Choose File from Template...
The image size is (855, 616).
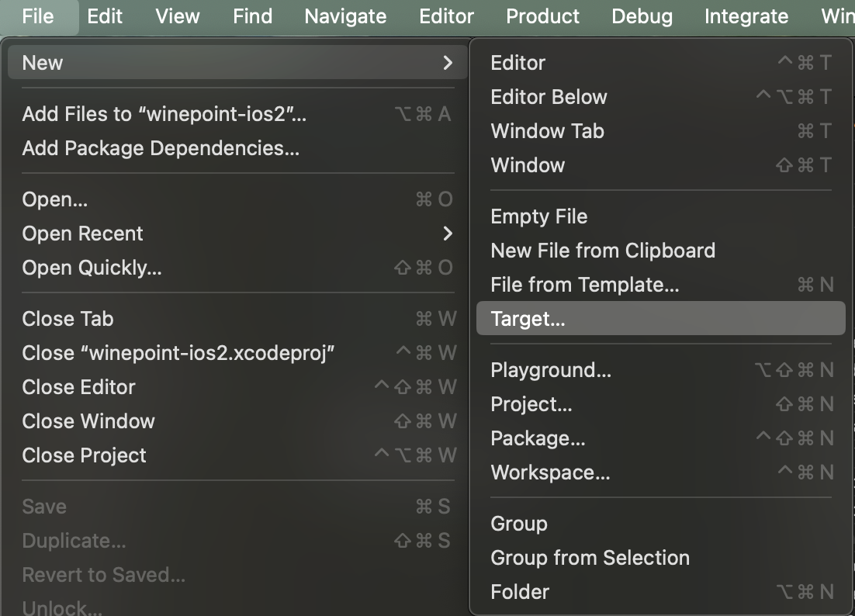click(584, 285)
